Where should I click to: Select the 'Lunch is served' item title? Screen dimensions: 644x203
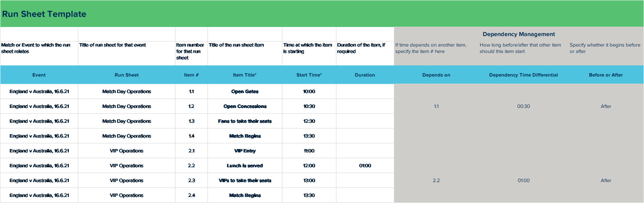[245, 166]
